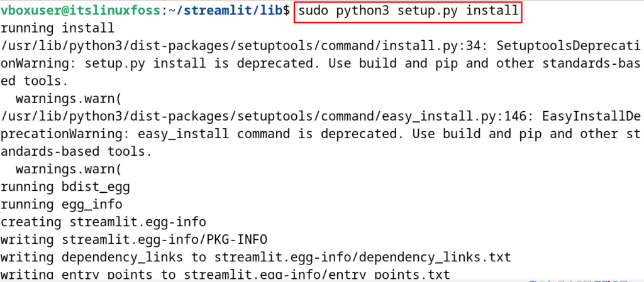644x282 pixels.
Task: Click the 'writing streamlit.egg-info/PKG-INFO' line
Action: 133,240
